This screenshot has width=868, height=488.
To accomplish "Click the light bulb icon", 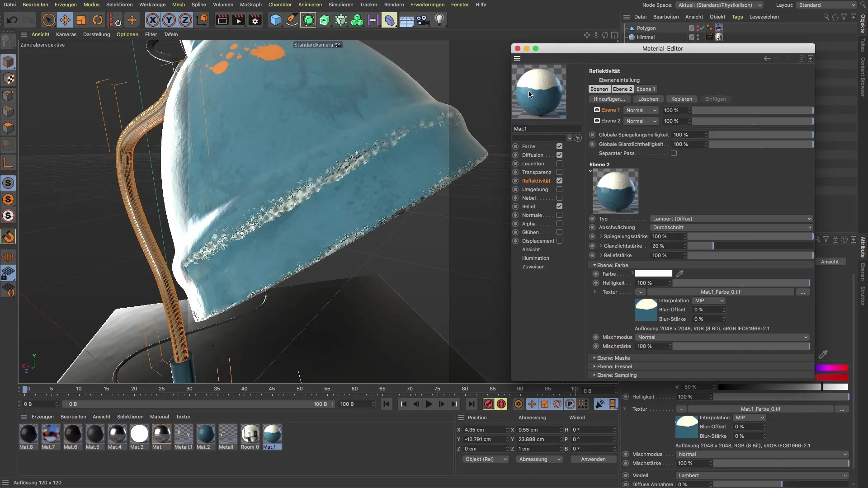I will click(x=439, y=20).
